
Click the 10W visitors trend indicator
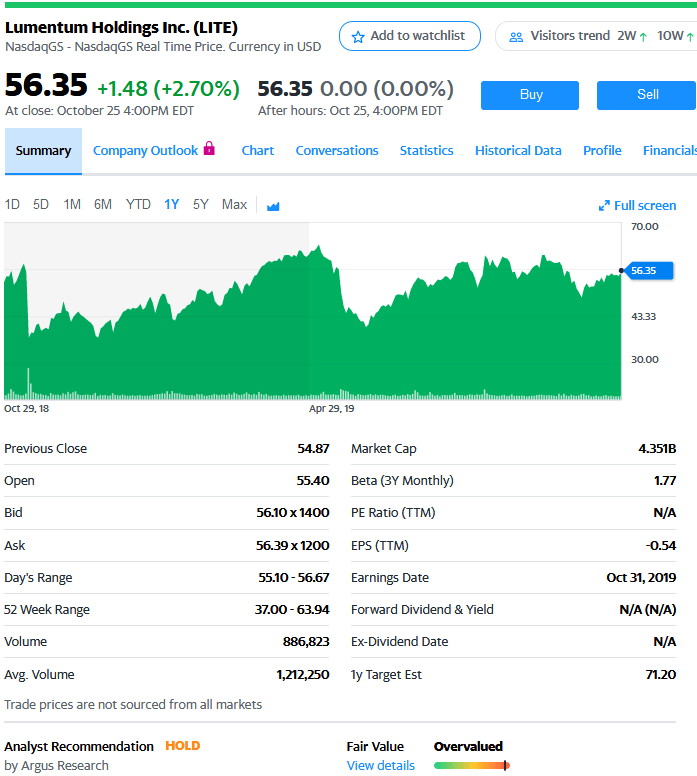[x=675, y=36]
